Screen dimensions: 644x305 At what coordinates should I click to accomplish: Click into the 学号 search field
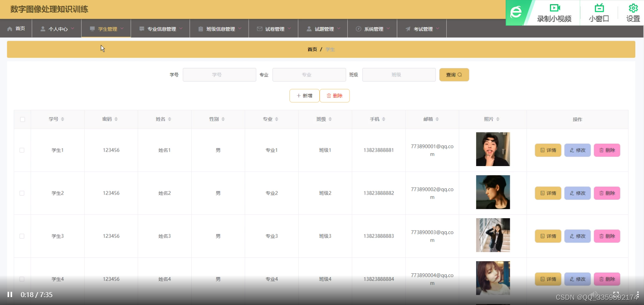(219, 75)
